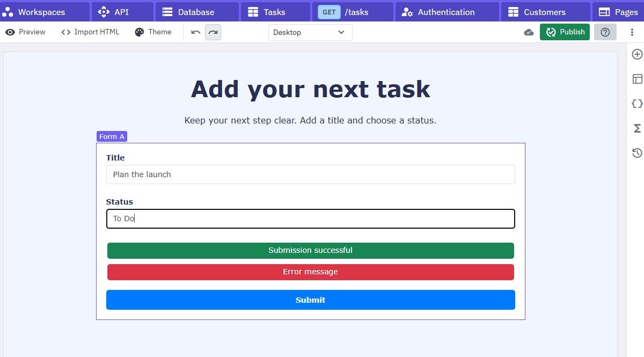The height and width of the screenshot is (357, 644).
Task: Select the Form A label tag
Action: [x=112, y=136]
